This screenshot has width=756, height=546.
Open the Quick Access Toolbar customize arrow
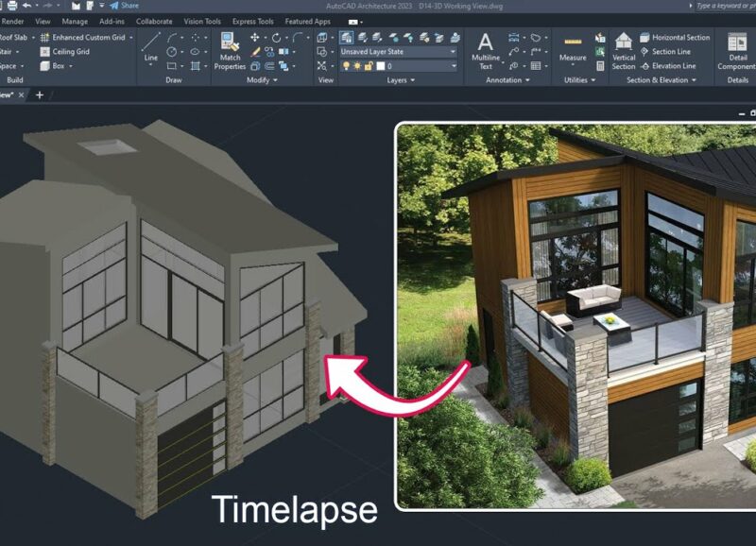point(102,6)
